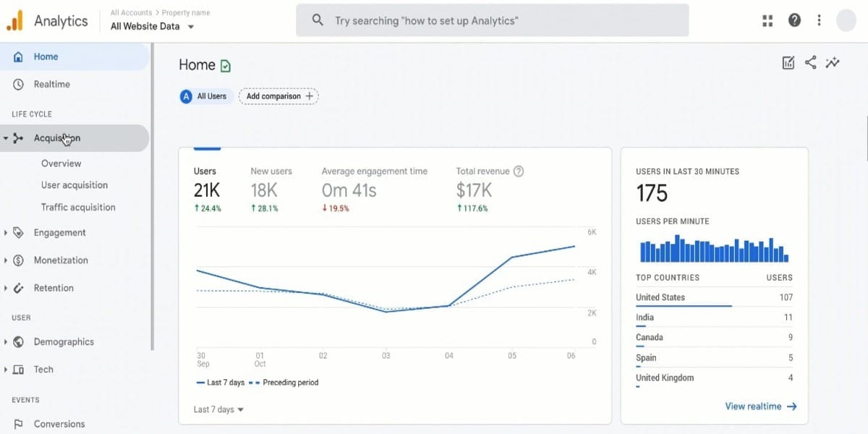Screen dimensions: 868x434
Task: Switch to the Traffic acquisition report
Action: 76,207
